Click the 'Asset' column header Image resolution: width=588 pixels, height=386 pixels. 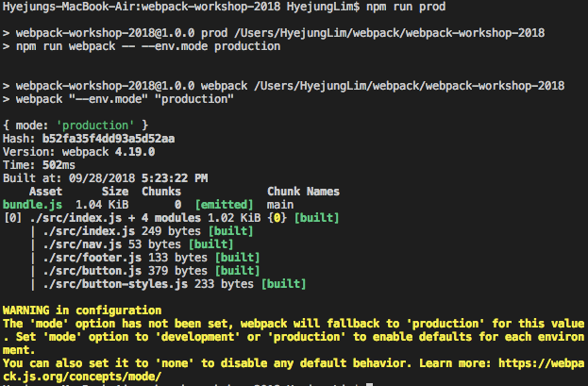[45, 192]
